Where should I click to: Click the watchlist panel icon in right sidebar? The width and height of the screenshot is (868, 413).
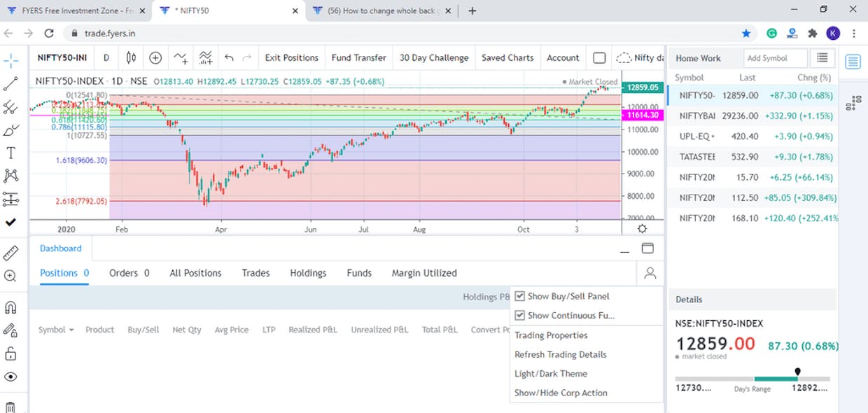click(853, 62)
